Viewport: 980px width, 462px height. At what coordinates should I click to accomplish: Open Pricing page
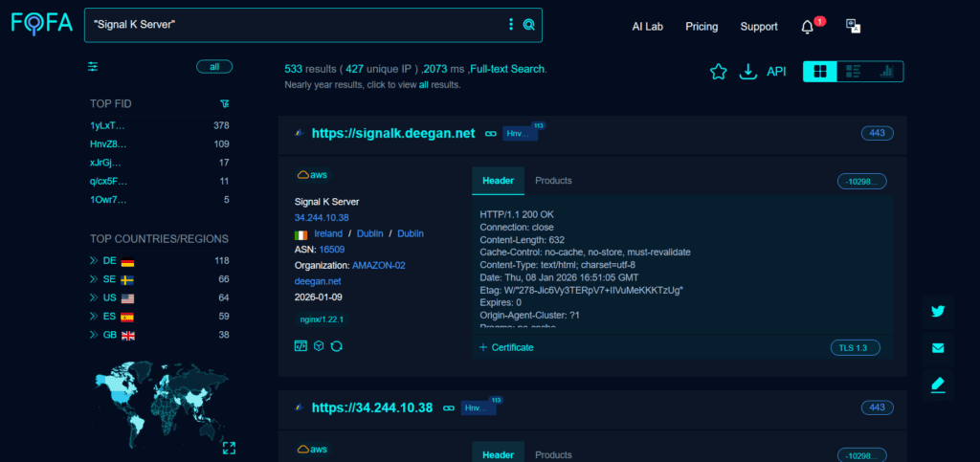click(x=702, y=27)
